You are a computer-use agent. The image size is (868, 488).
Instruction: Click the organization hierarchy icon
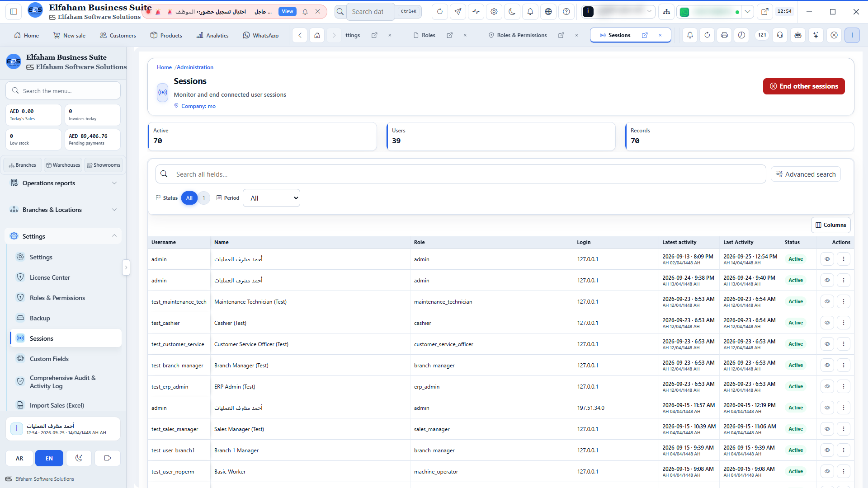pyautogui.click(x=666, y=12)
